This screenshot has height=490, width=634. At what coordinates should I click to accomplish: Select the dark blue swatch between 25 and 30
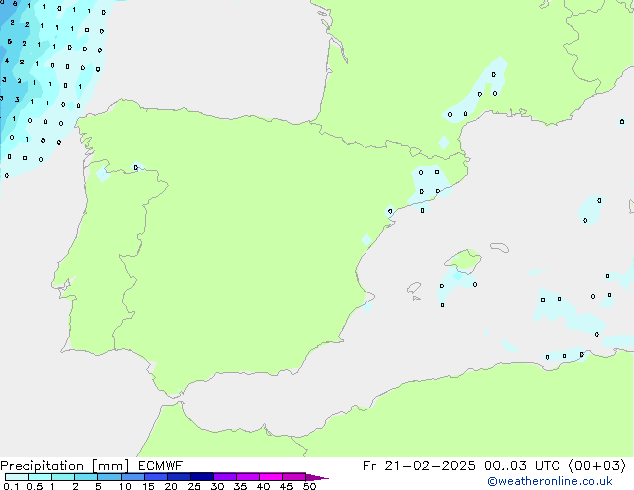202,477
